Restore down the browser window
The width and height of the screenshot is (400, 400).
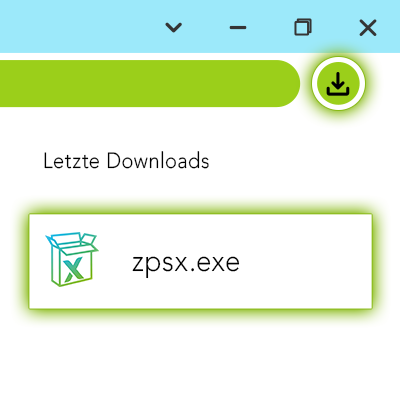pos(303,27)
